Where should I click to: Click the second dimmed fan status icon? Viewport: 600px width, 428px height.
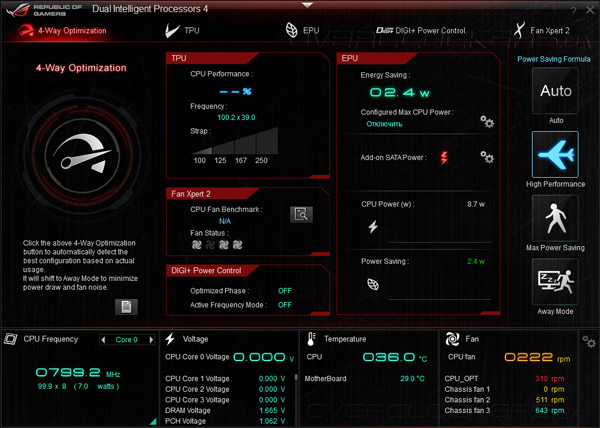(x=210, y=245)
